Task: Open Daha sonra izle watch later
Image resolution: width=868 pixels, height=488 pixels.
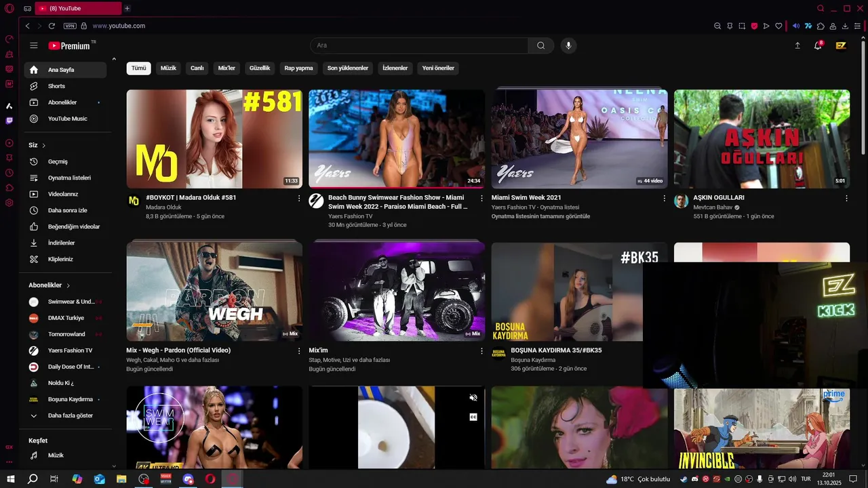Action: click(65, 211)
